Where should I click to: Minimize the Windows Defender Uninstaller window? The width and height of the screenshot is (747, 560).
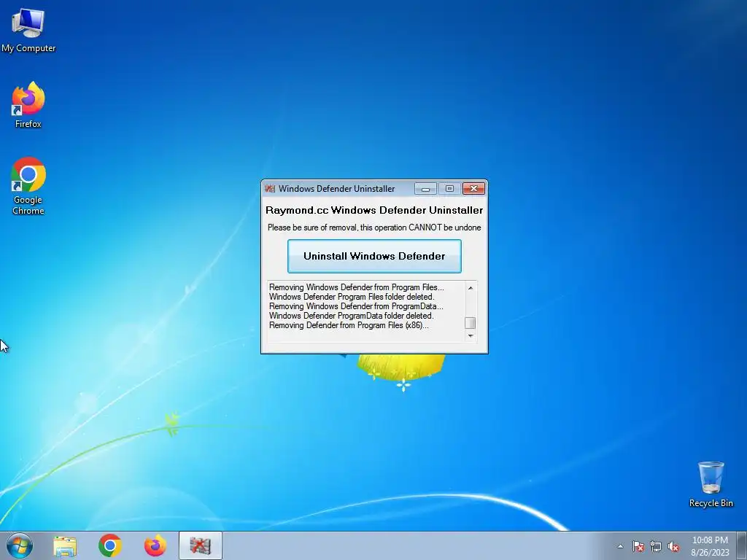pos(425,189)
